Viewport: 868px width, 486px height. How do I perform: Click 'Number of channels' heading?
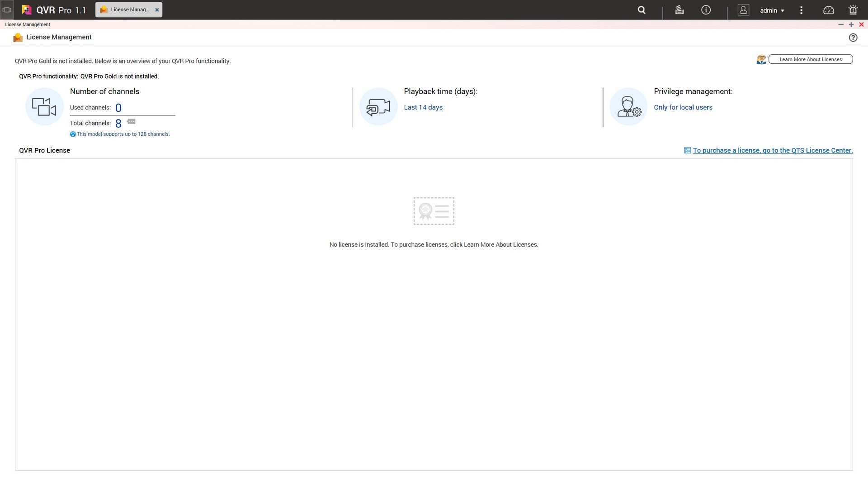click(x=104, y=91)
